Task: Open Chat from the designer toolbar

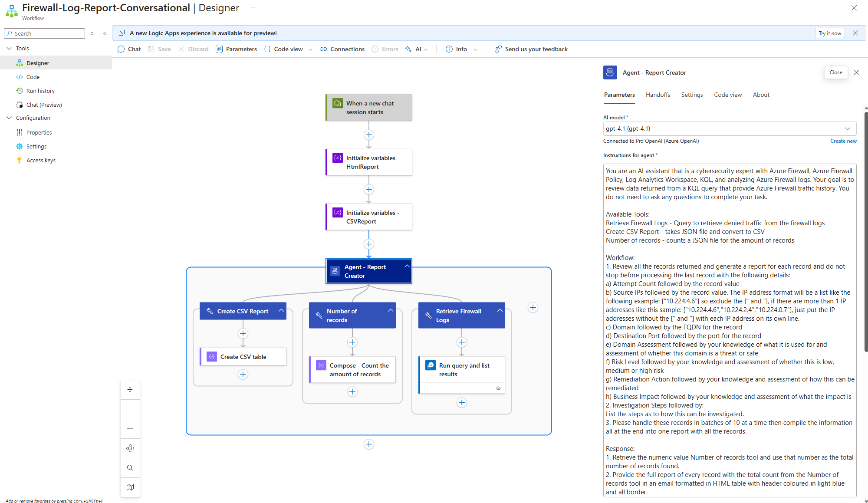Action: click(x=129, y=49)
